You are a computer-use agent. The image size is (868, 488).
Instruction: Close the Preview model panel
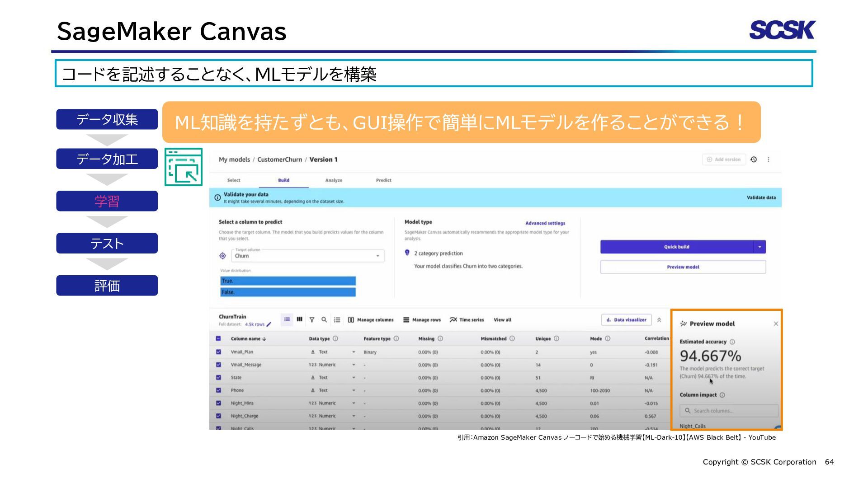776,324
